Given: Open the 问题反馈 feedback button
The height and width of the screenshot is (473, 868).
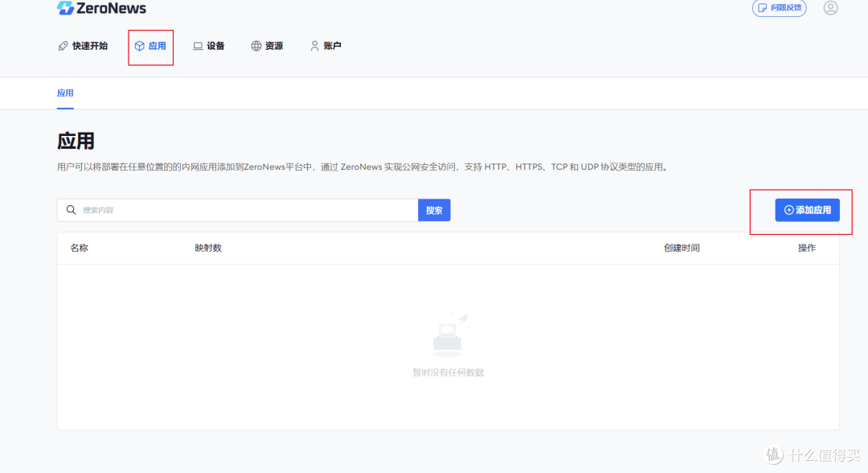Looking at the screenshot, I should click(x=778, y=8).
